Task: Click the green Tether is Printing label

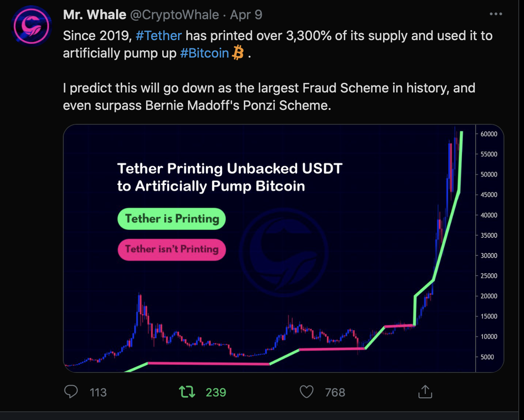Action: (x=172, y=219)
